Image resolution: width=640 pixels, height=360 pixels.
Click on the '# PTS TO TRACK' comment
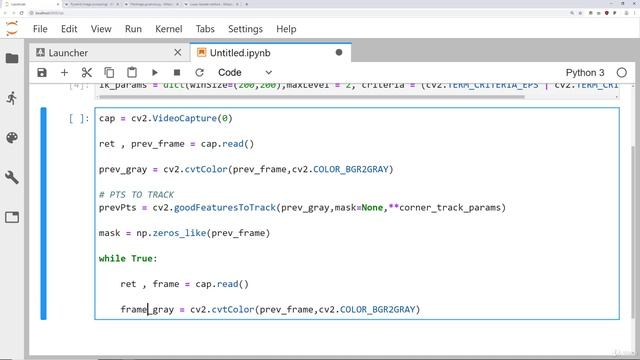coord(136,195)
